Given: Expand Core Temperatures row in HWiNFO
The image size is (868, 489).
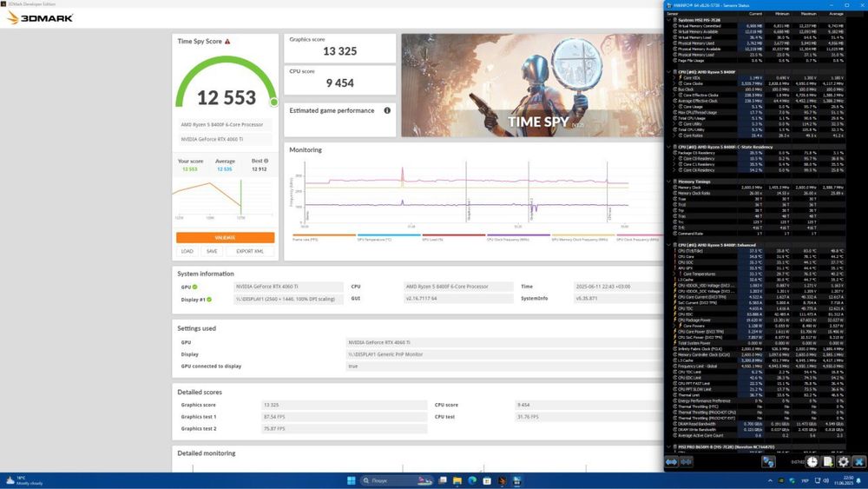Looking at the screenshot, I should [x=674, y=274].
